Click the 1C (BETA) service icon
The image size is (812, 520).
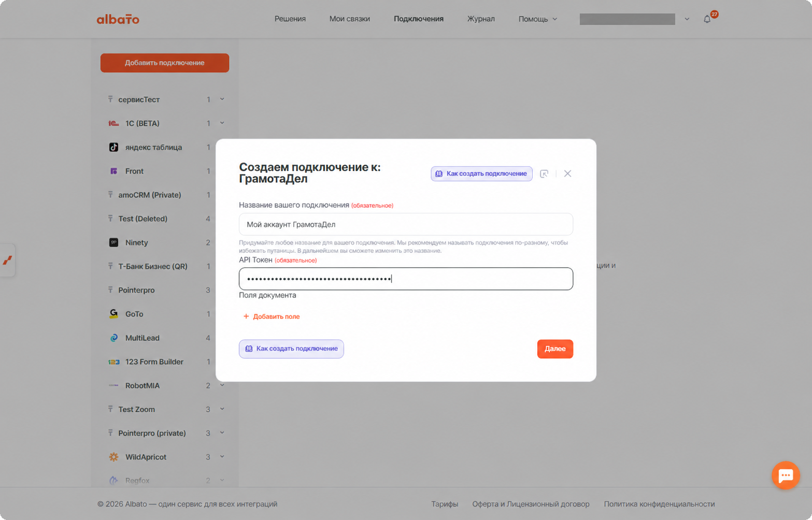[x=113, y=123]
